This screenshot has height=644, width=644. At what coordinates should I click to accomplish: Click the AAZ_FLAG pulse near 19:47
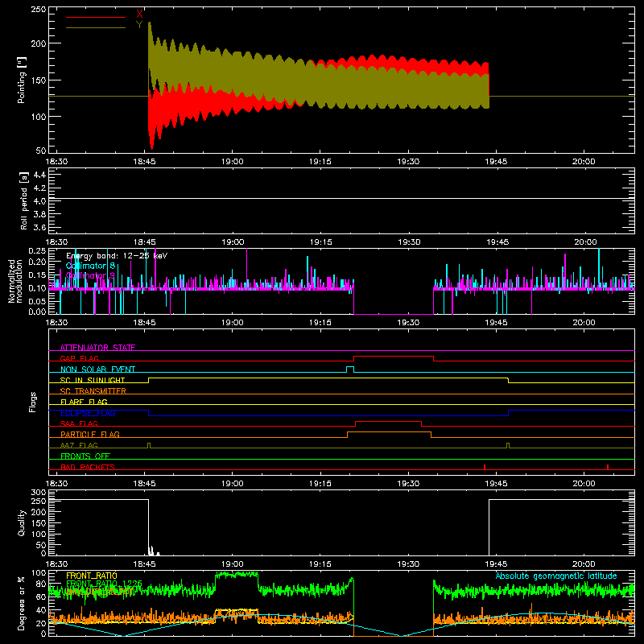pyautogui.click(x=508, y=445)
